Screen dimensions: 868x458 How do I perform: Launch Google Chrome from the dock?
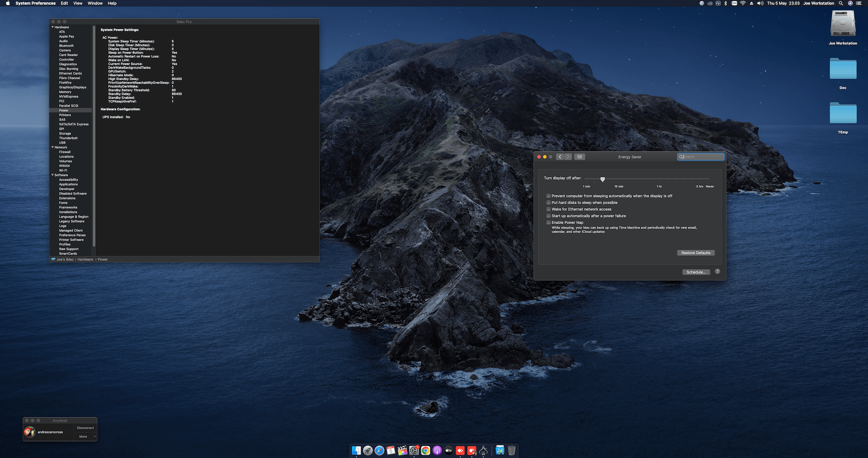425,450
